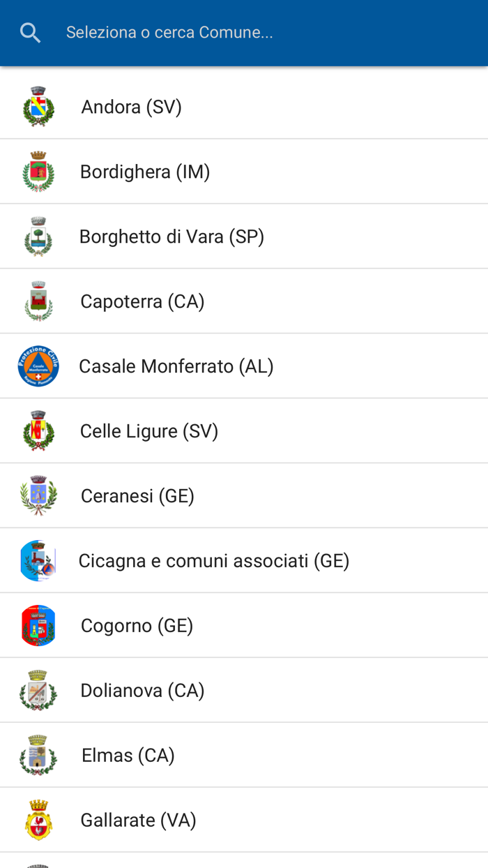Click the Dolianova crest icon
The height and width of the screenshot is (868, 488).
[x=38, y=690]
